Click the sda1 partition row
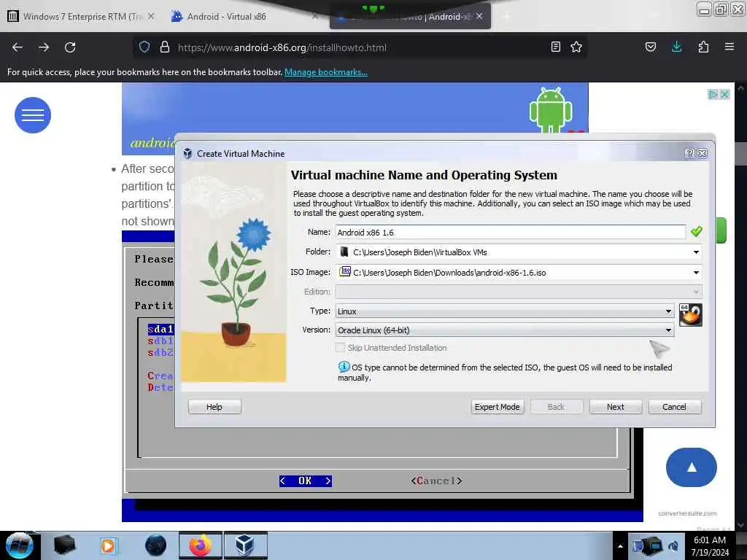Viewport: 747px width, 560px height. point(160,329)
